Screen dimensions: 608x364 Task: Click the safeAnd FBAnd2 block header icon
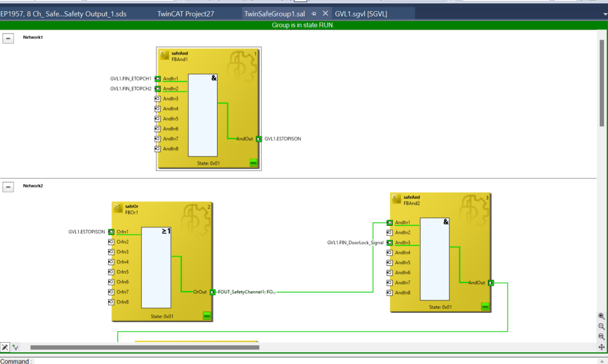(x=396, y=199)
